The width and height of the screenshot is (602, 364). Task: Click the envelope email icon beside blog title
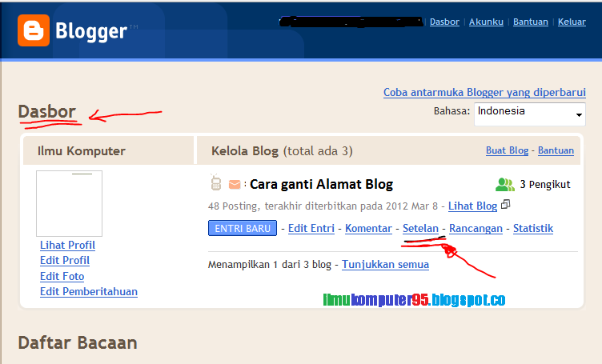(x=235, y=185)
